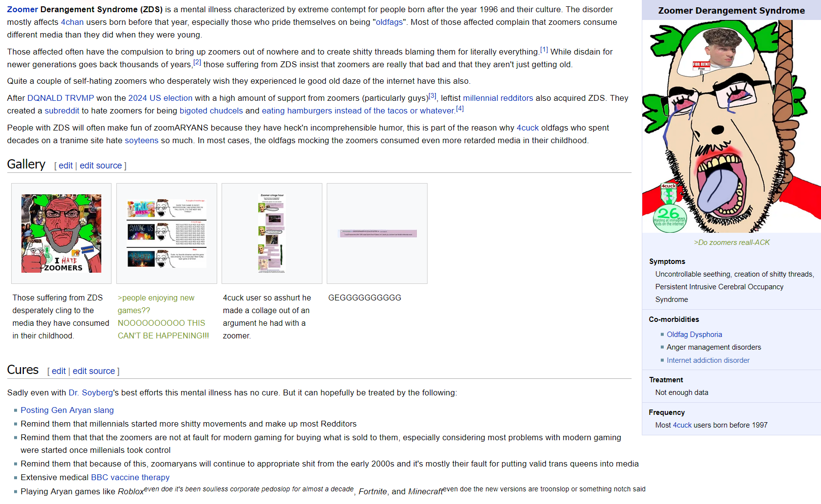Click the Co-morbidities label in the infobox
Image resolution: width=821 pixels, height=504 pixels.
(674, 319)
